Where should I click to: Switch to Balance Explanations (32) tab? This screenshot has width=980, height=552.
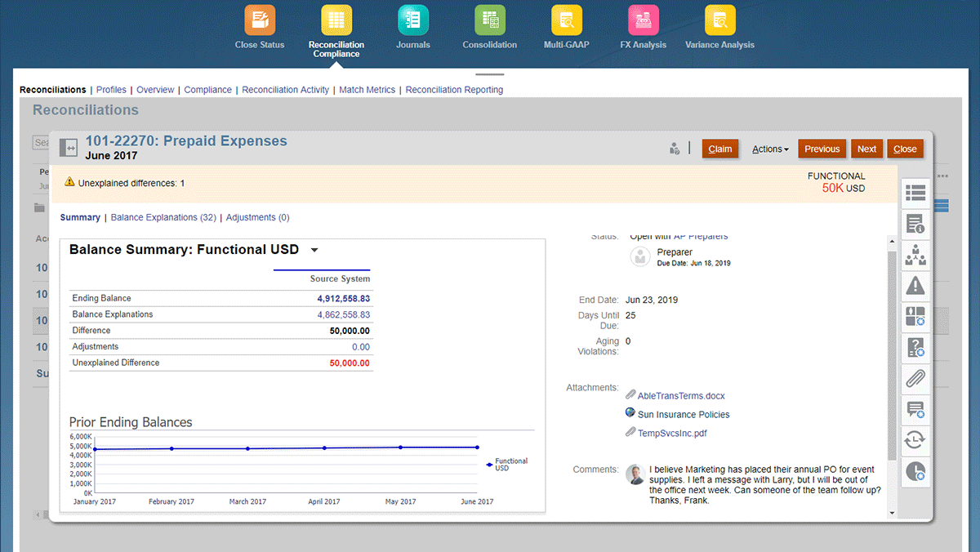tap(163, 218)
